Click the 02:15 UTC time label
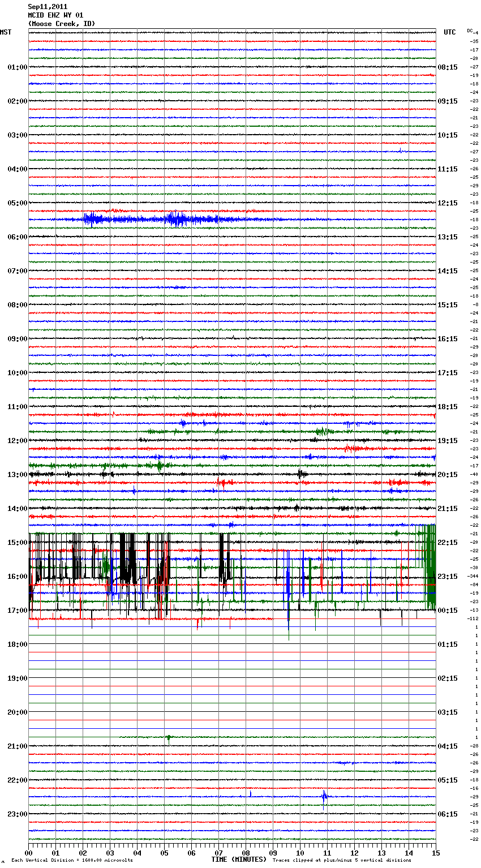This screenshot has height=868, width=481. pyautogui.click(x=448, y=678)
